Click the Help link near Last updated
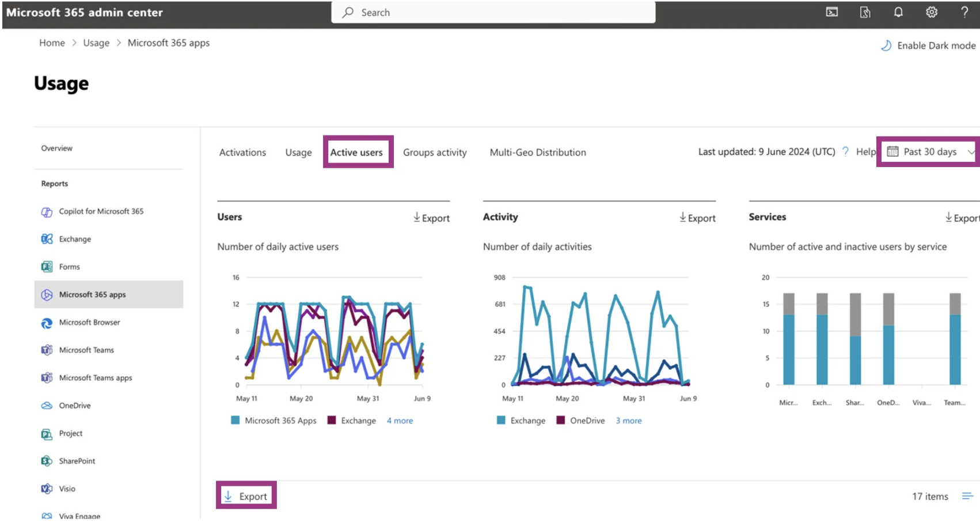This screenshot has width=980, height=529. [x=865, y=152]
